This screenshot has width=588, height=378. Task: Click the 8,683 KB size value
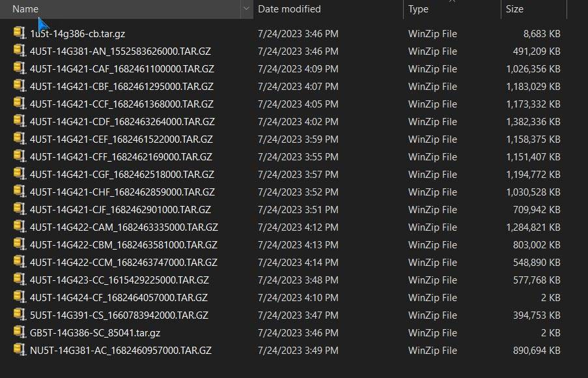(x=542, y=34)
